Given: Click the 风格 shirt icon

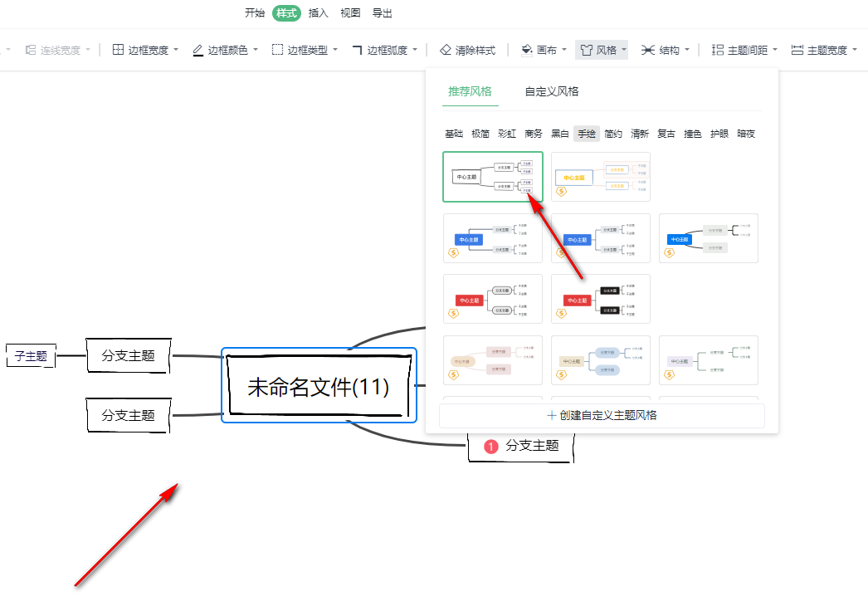Looking at the screenshot, I should 586,51.
